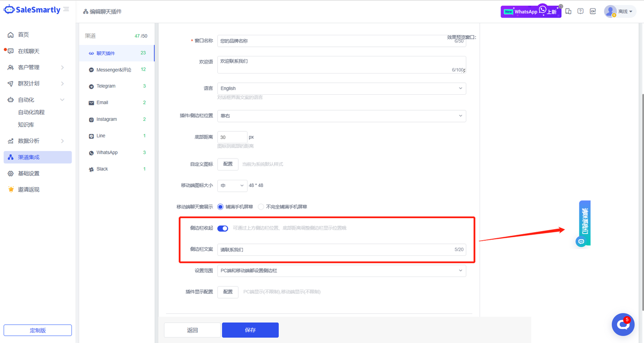Open the floating chat bubble with 5 badge
644x343 pixels.
[x=623, y=324]
